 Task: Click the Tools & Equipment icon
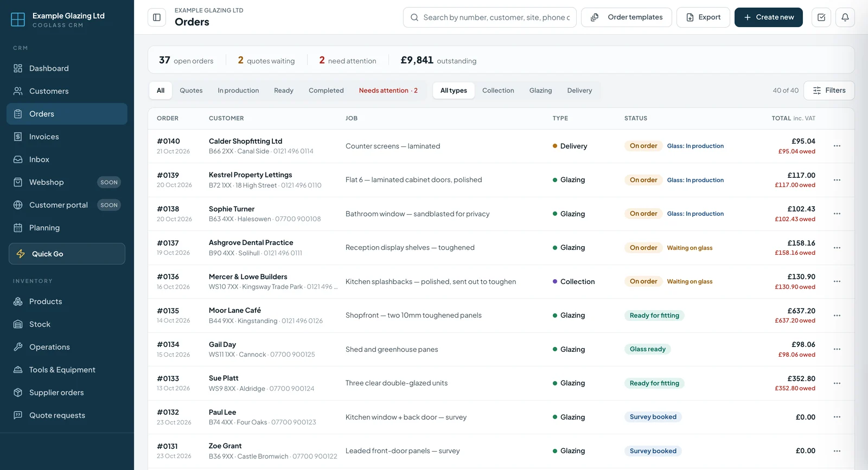[x=18, y=370]
